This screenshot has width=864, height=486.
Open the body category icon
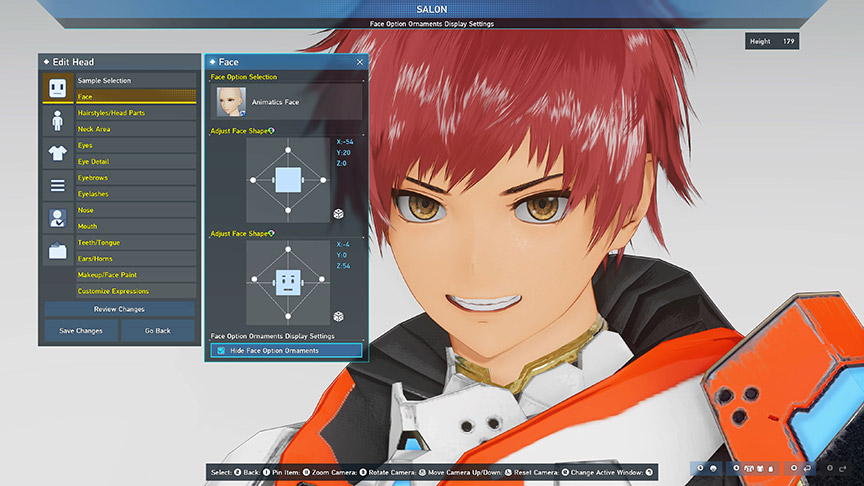tap(57, 121)
